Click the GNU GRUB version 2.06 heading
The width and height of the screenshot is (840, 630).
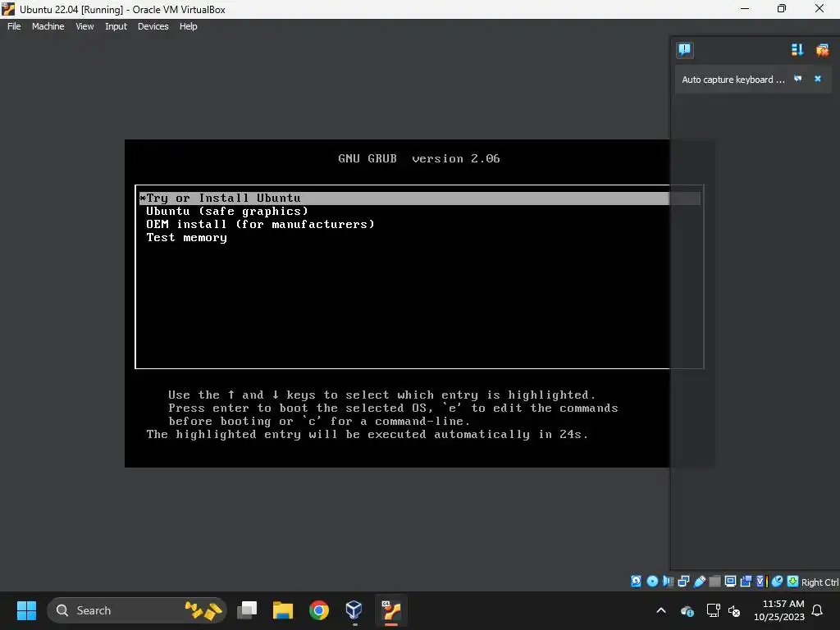tap(419, 158)
